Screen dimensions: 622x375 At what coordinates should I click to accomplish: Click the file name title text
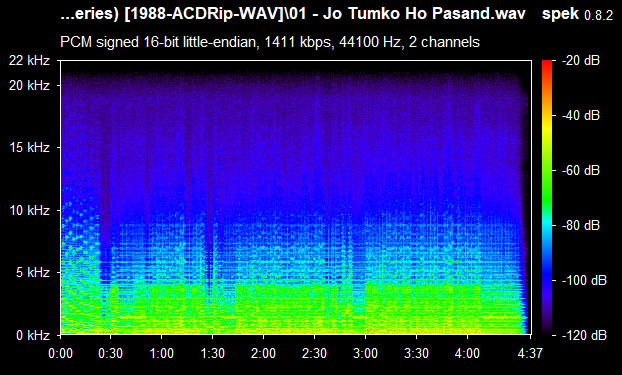293,14
